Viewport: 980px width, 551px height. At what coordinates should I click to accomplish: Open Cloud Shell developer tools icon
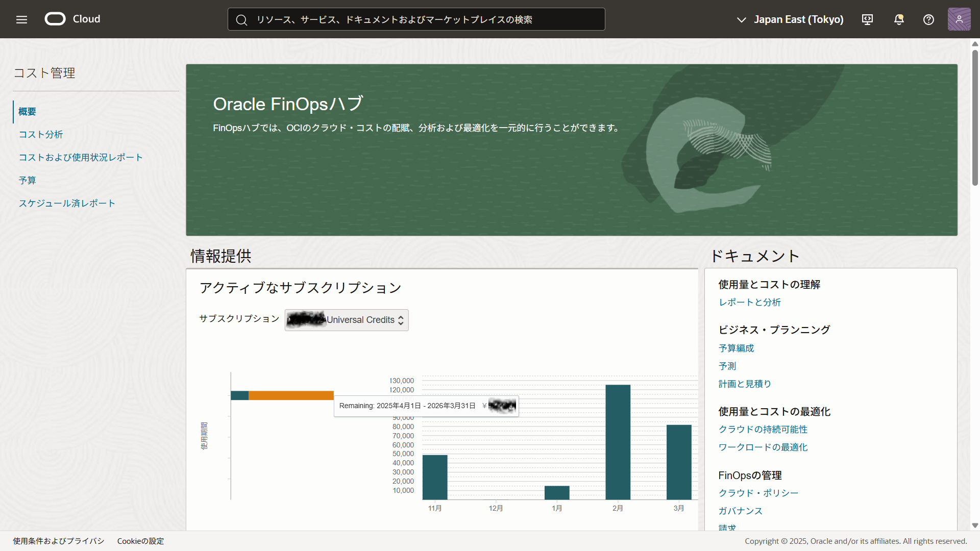pyautogui.click(x=867, y=19)
